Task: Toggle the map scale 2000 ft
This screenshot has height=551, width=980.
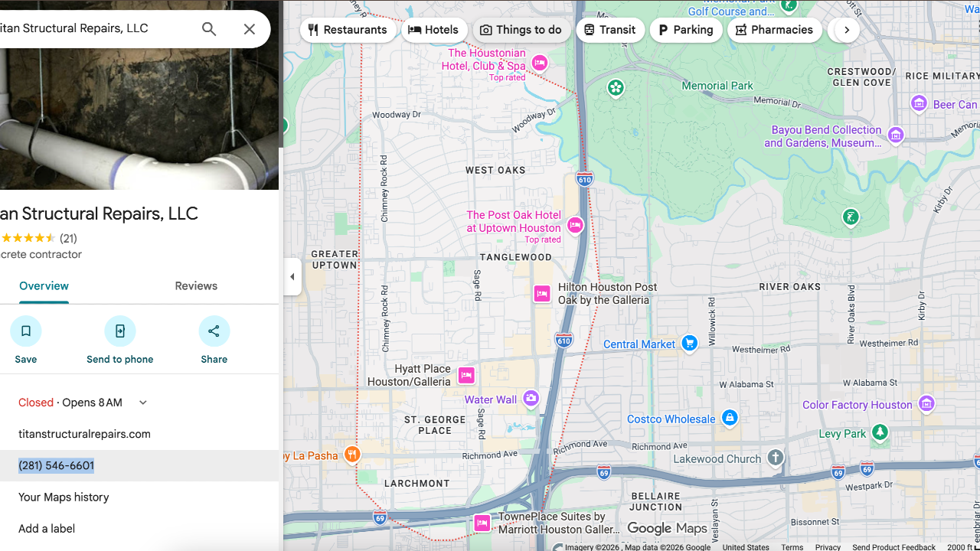Action: 963,547
